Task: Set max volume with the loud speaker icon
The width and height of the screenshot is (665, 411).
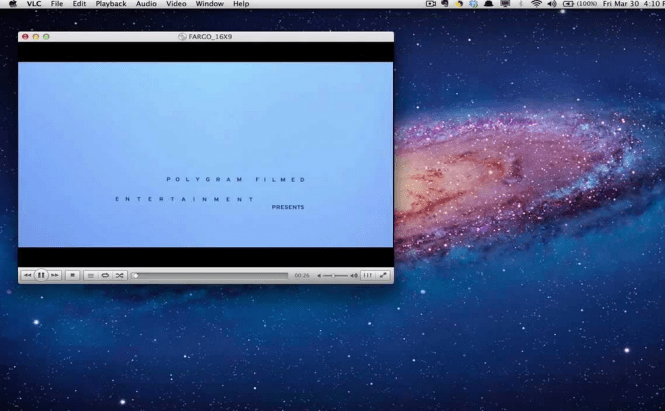Action: 354,276
